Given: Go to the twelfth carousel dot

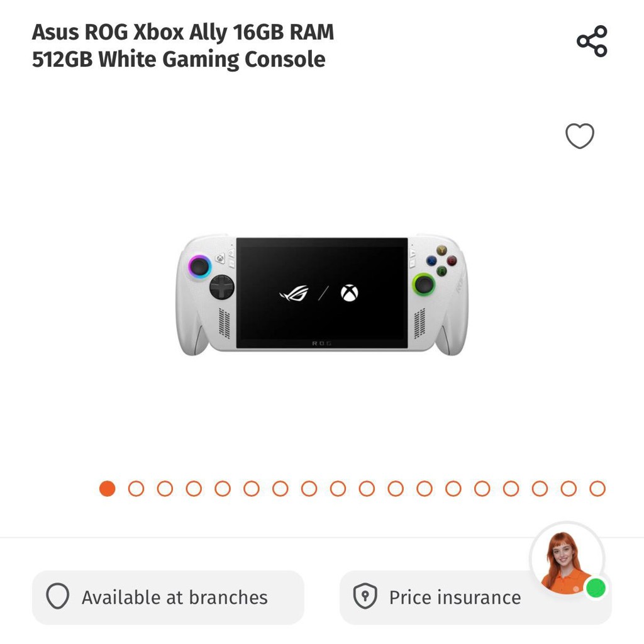Looking at the screenshot, I should point(425,489).
